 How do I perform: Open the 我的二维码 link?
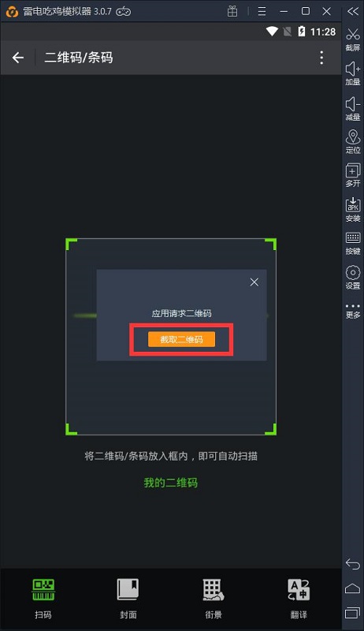(171, 483)
